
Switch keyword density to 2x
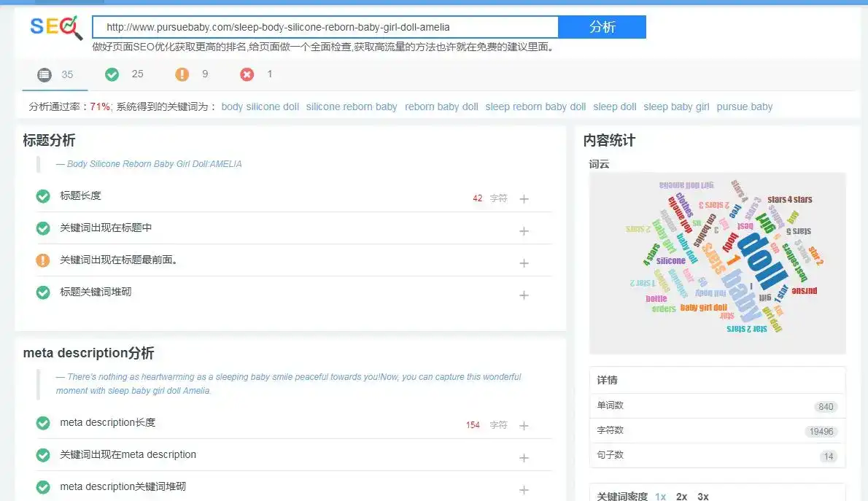[681, 497]
